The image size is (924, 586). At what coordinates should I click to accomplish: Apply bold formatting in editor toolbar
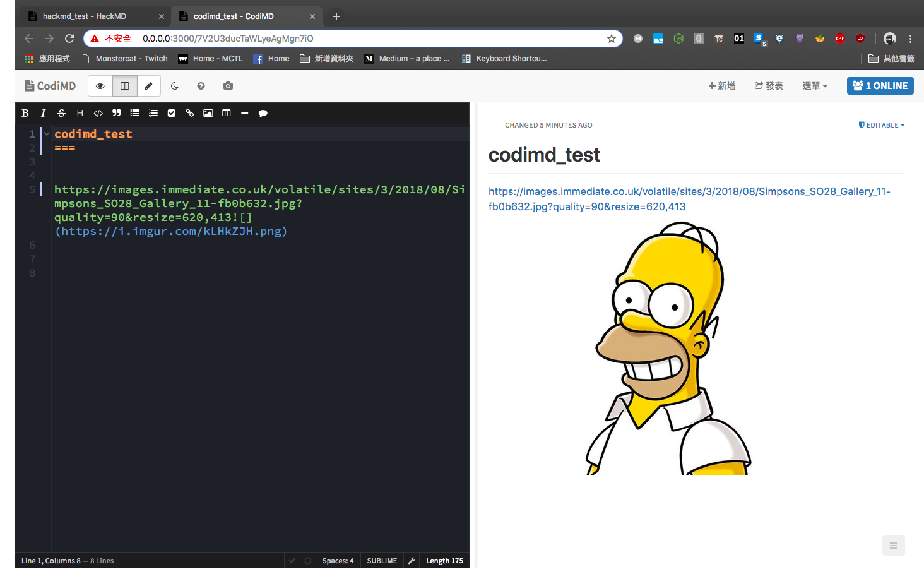pyautogui.click(x=25, y=113)
